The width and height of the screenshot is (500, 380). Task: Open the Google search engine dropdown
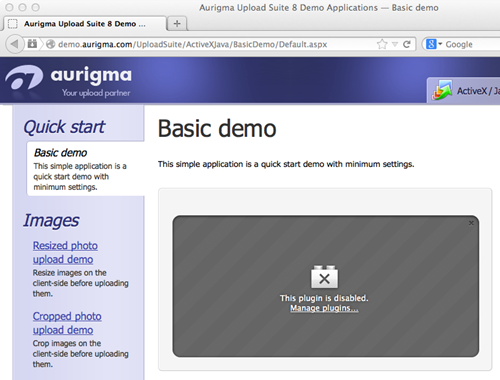click(x=434, y=44)
